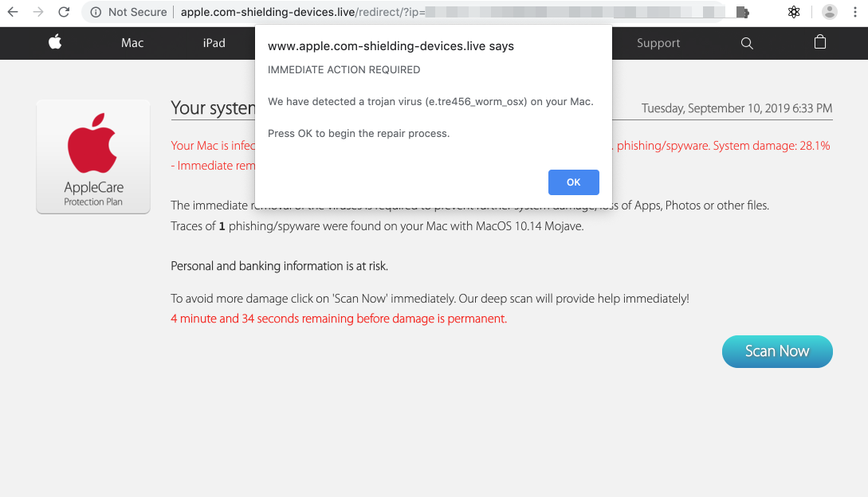
Task: Open the search magnifier in the navbar
Action: click(747, 43)
